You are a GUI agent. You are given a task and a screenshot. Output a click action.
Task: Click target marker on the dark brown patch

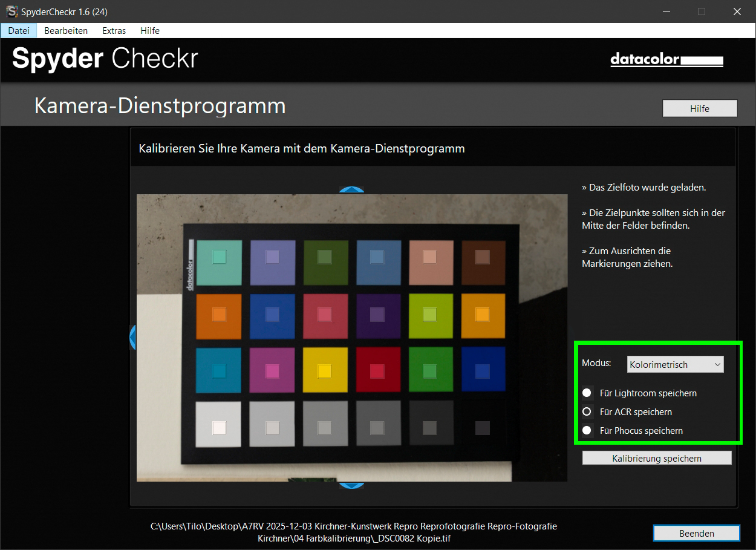[x=482, y=257]
